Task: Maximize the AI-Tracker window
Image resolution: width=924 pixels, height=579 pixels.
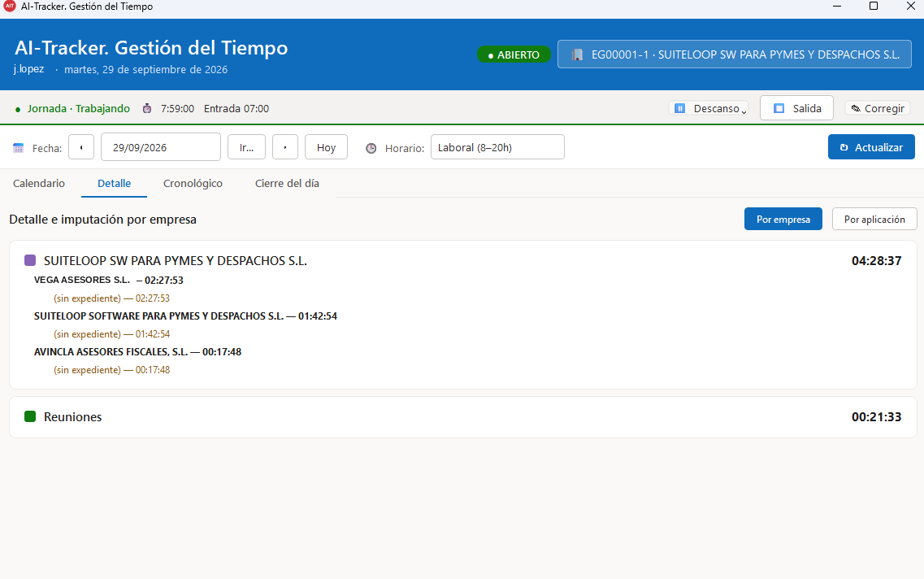Action: tap(874, 6)
